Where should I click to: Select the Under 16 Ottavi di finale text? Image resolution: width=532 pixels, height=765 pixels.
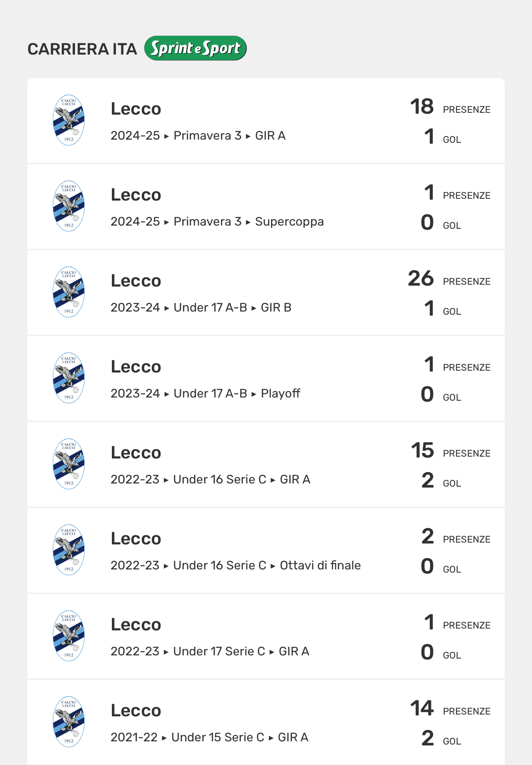pyautogui.click(x=236, y=565)
